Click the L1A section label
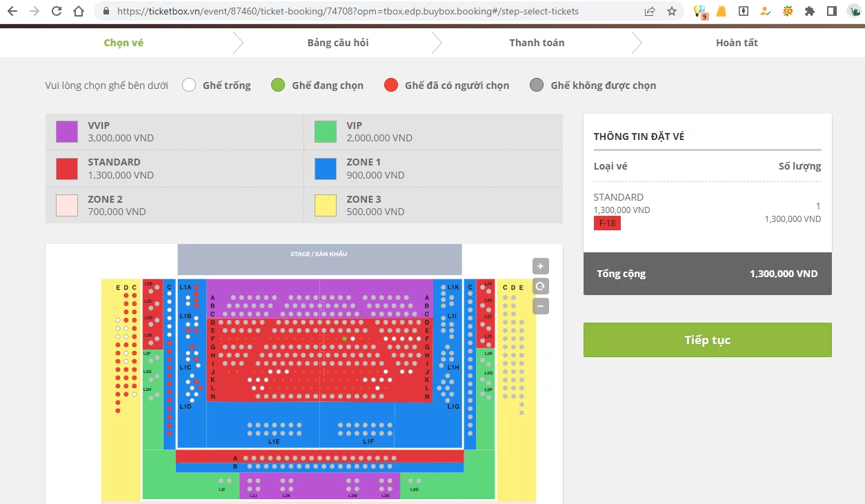The image size is (865, 504). [186, 287]
